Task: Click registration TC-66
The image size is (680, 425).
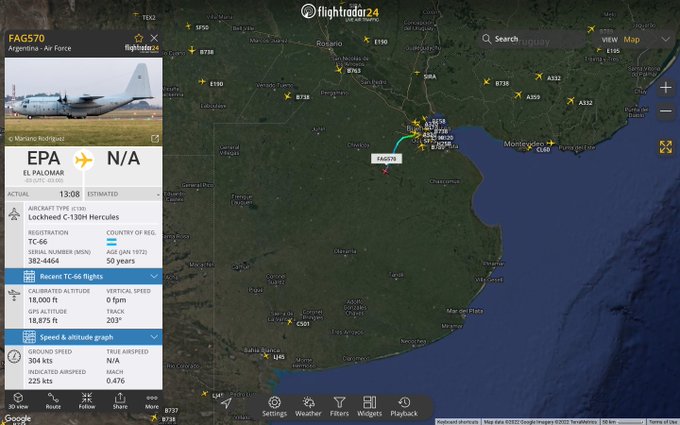Action: 38,242
